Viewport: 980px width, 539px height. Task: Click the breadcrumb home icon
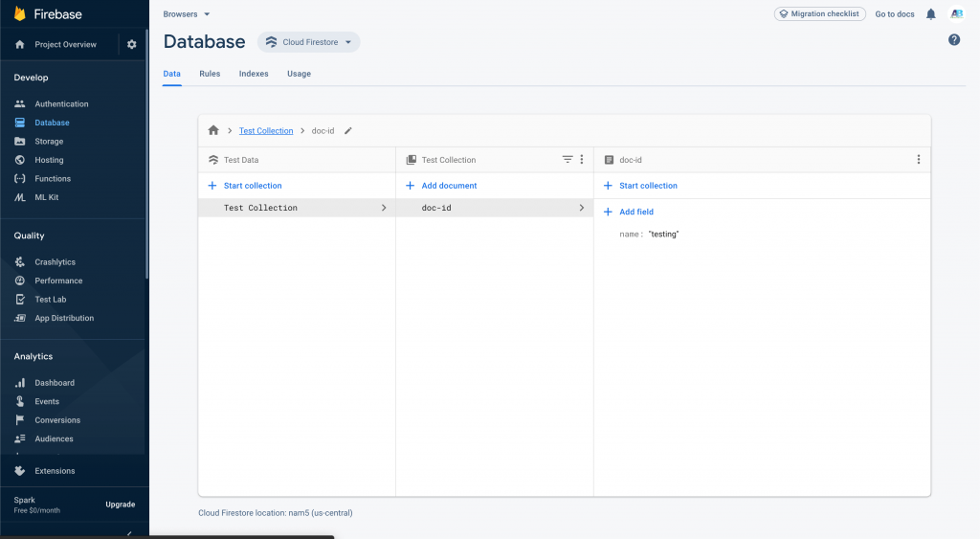point(213,130)
